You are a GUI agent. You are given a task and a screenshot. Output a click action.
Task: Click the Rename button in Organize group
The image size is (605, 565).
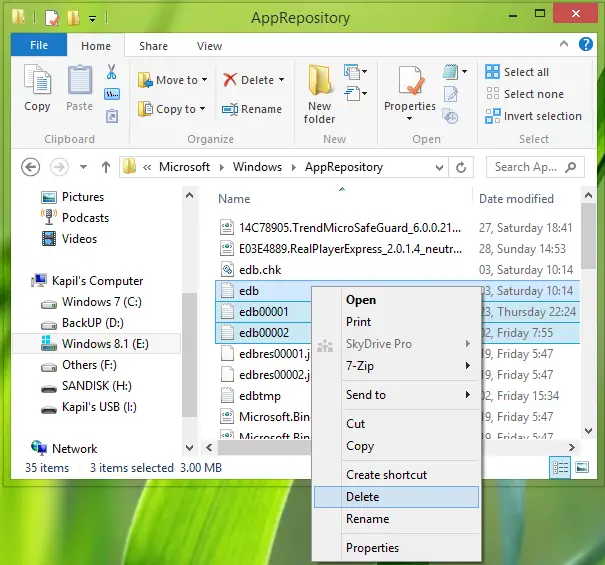pos(252,110)
